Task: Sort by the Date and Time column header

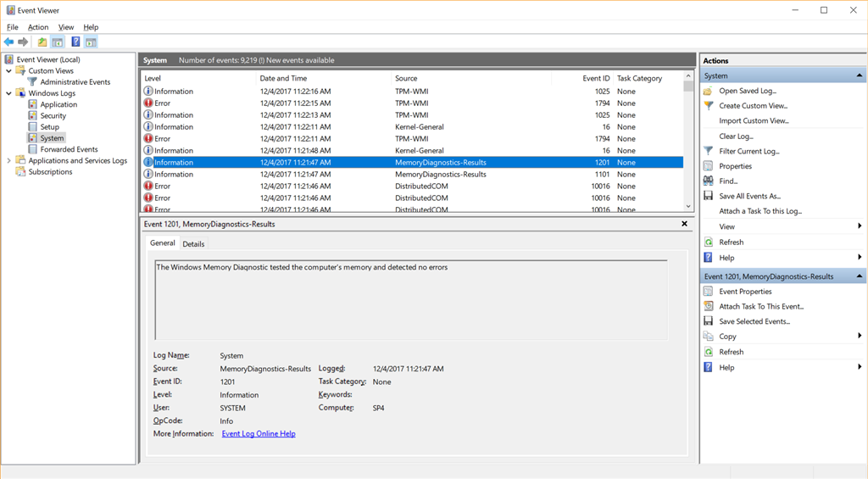Action: 324,78
